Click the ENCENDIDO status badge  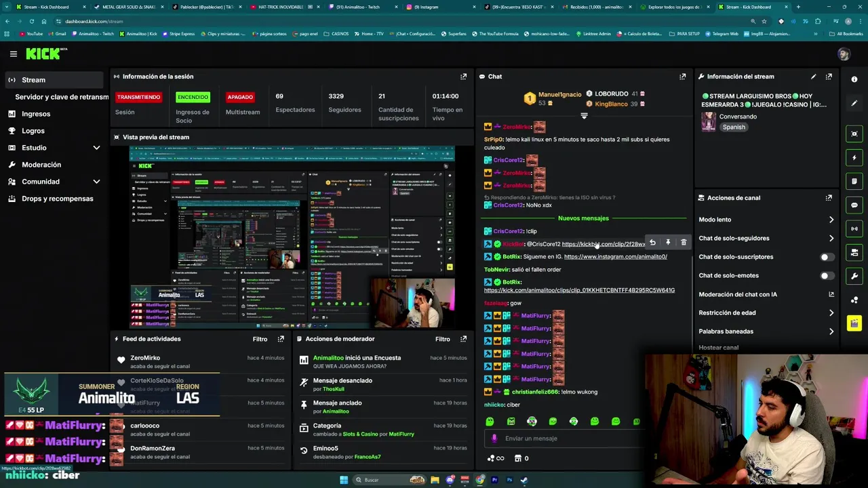[193, 97]
